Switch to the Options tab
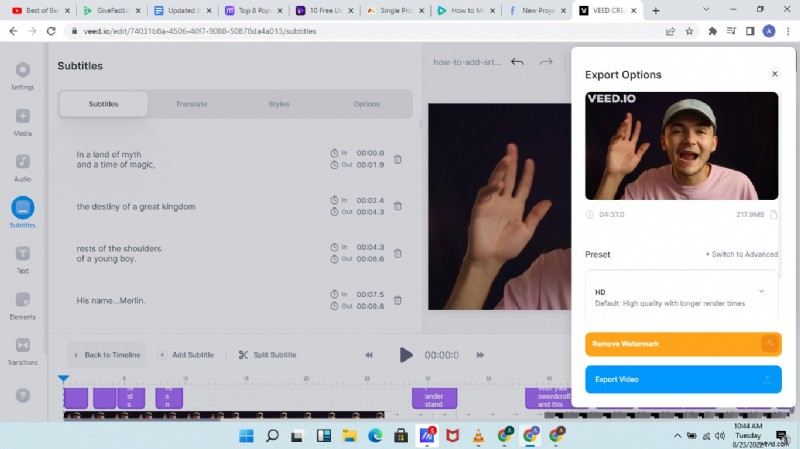Viewport: 800px width, 449px height. (366, 104)
